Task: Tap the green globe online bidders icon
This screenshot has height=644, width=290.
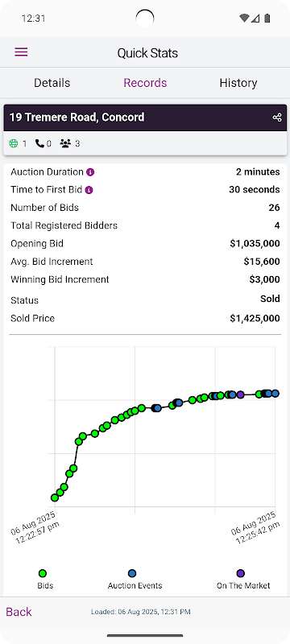Action: 14,143
